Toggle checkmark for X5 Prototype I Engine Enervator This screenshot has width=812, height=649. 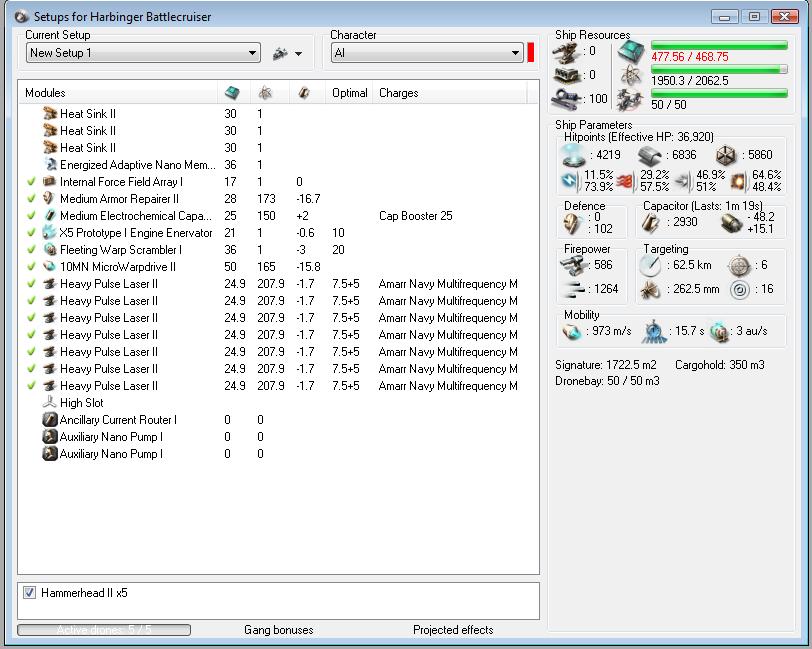click(x=32, y=233)
